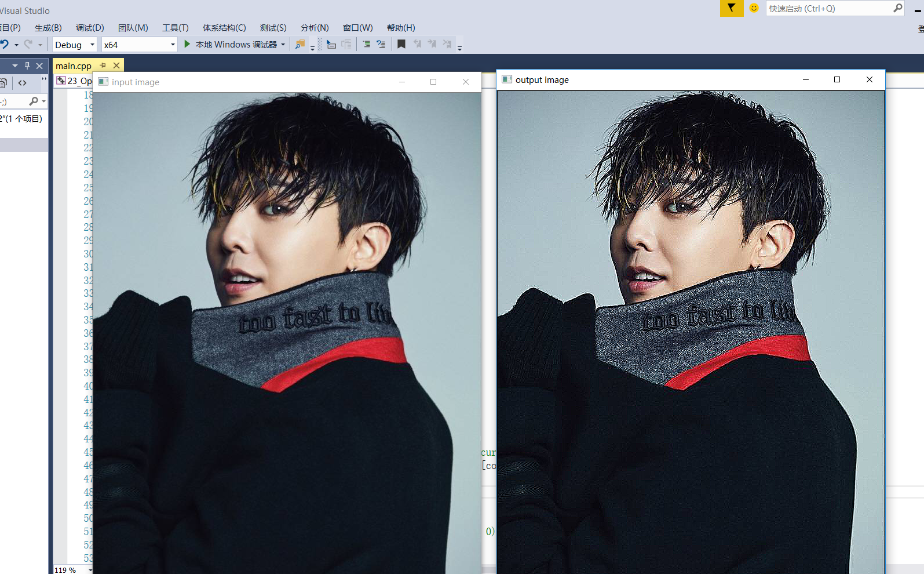The width and height of the screenshot is (924, 574).
Task: Open the Debug configuration dropdown
Action: (x=75, y=45)
